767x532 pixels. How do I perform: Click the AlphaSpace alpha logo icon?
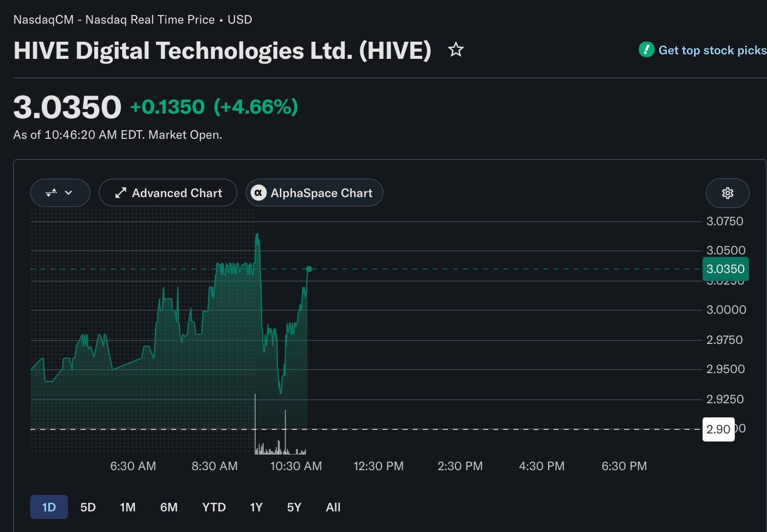point(259,193)
